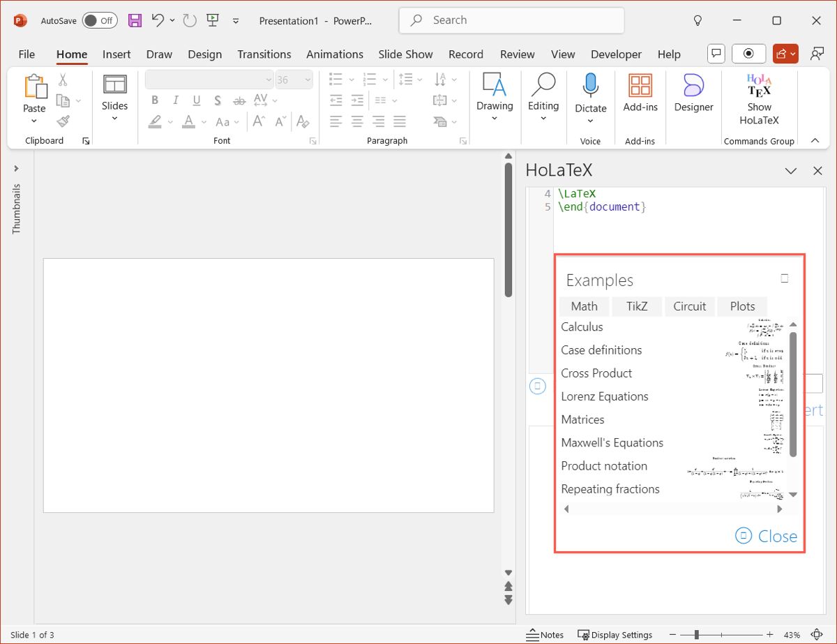The height and width of the screenshot is (644, 837).
Task: Click the Character Spacing AV icon
Action: pyautogui.click(x=261, y=100)
